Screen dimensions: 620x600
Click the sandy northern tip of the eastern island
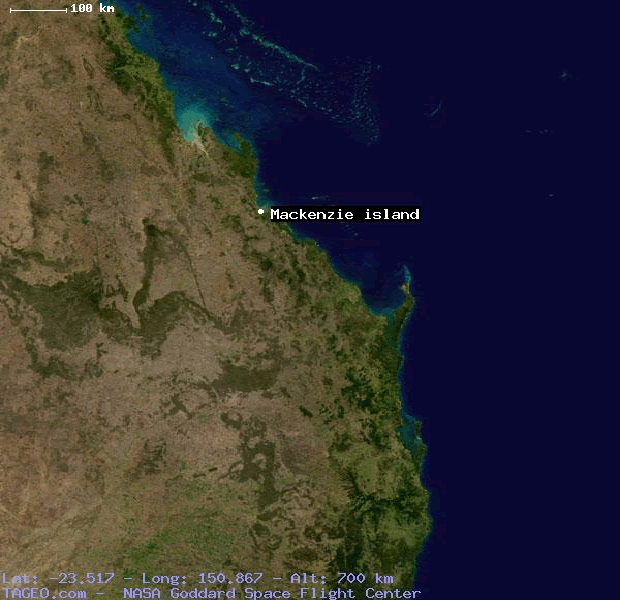pos(406,271)
